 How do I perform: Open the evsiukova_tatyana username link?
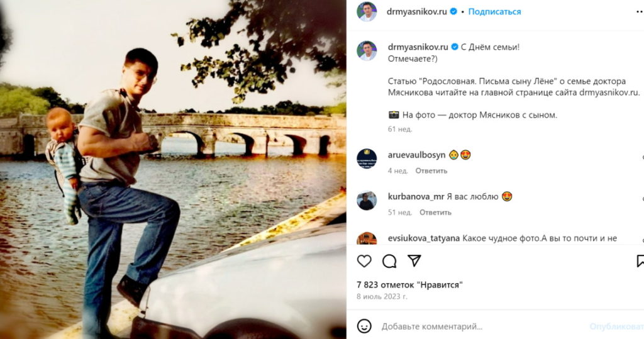tap(424, 238)
